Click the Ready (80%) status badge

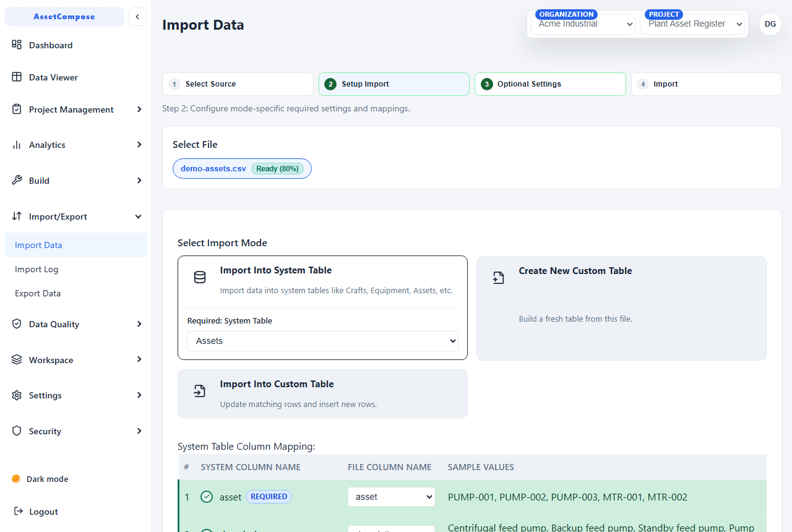click(x=277, y=168)
